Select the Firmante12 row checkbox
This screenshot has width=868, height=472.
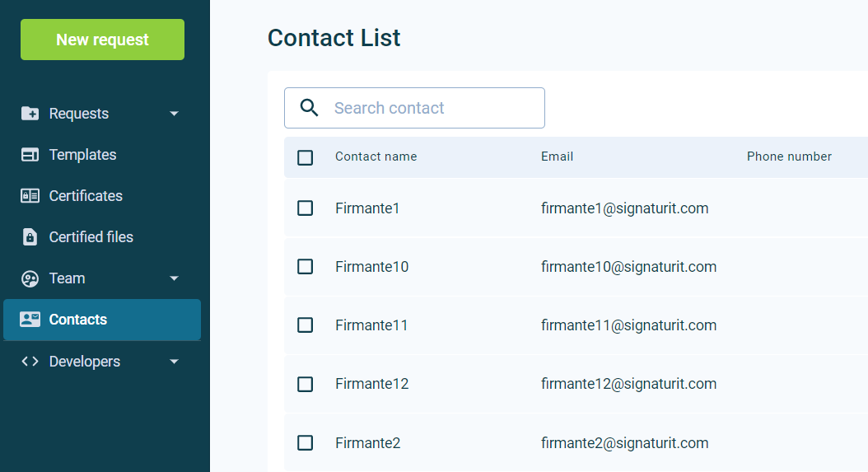[x=305, y=384]
